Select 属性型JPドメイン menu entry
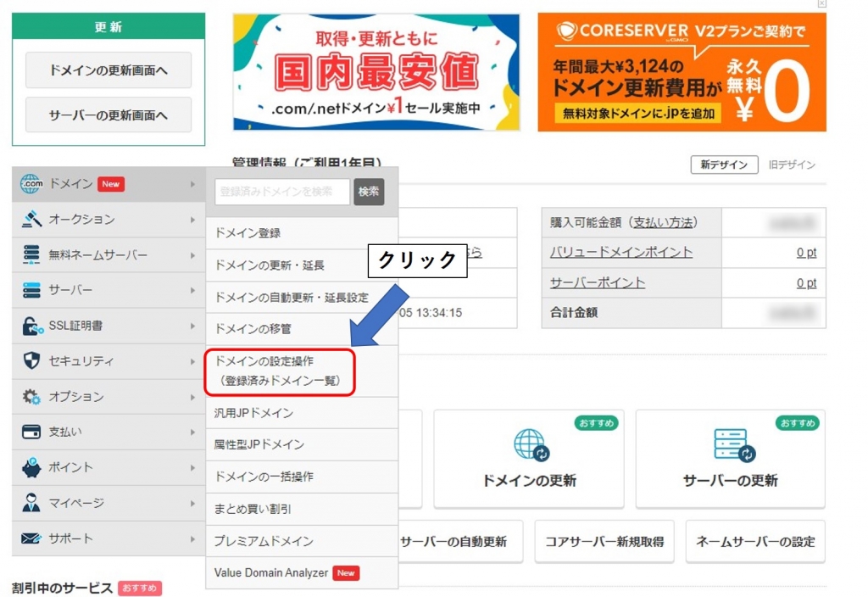The height and width of the screenshot is (597, 868). tap(302, 444)
